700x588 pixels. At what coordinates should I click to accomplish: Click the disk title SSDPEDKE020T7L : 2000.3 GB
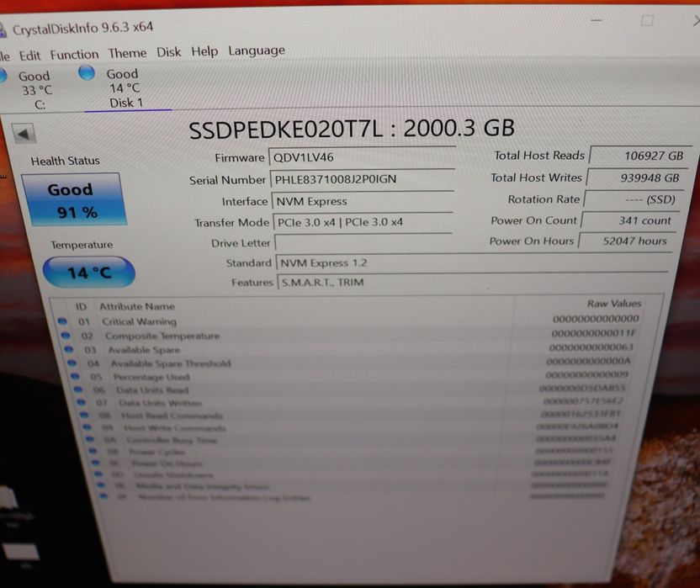352,129
